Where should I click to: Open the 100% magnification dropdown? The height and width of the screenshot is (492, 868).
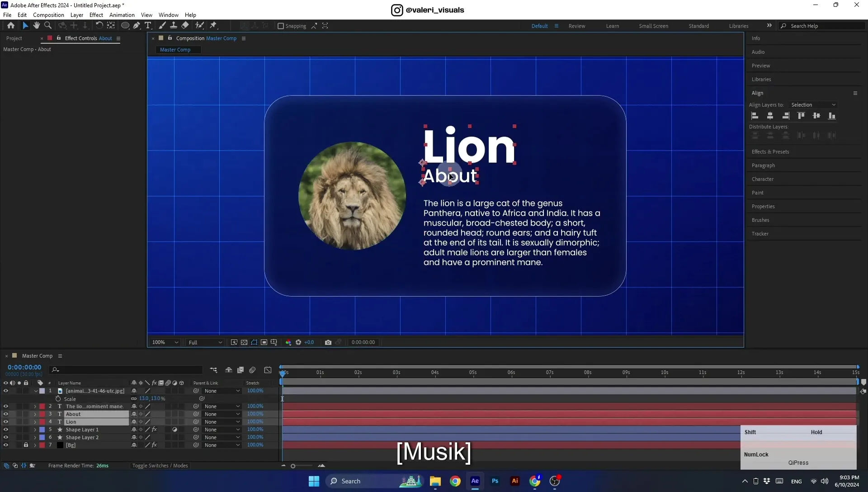[165, 342]
